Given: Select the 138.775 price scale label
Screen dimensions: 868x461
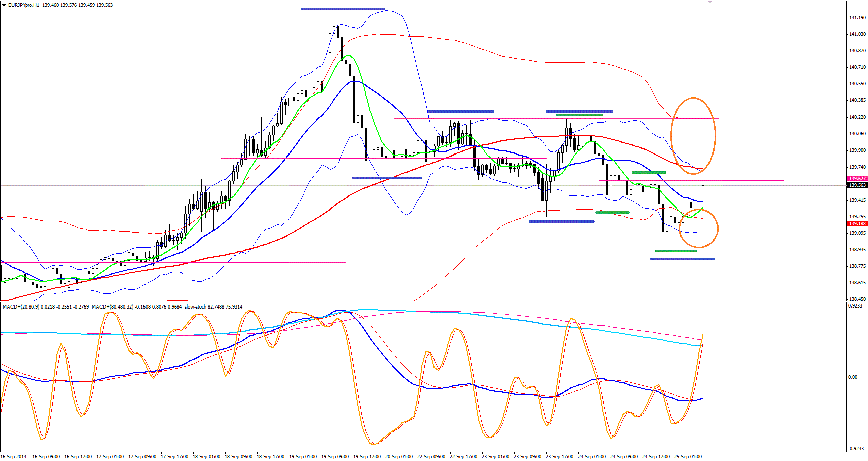Looking at the screenshot, I should click(x=857, y=266).
